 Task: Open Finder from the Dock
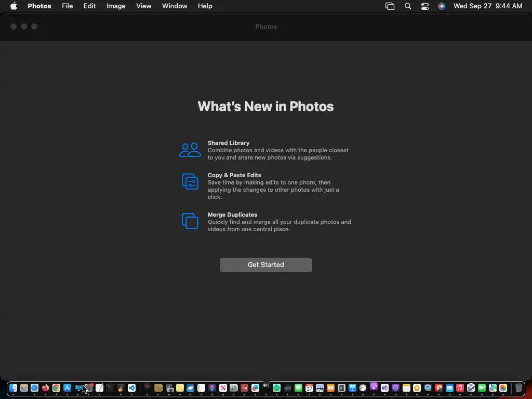13,388
